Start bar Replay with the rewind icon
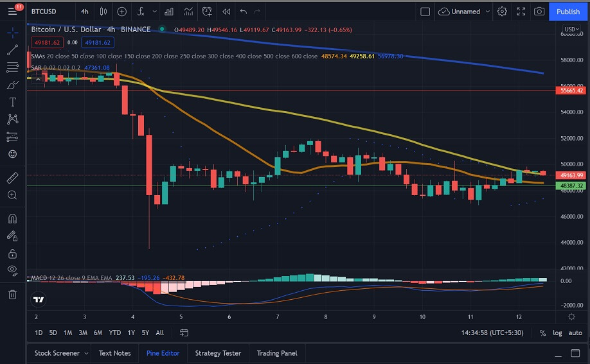 coord(226,12)
